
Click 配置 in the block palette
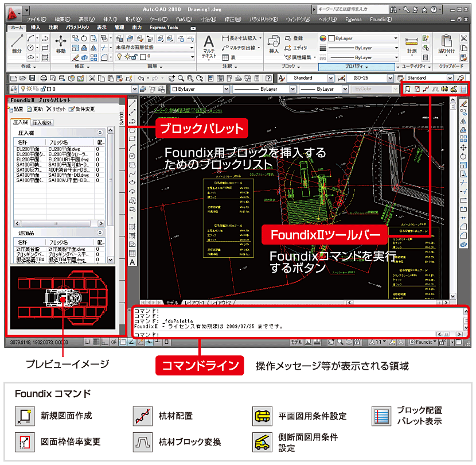point(16,109)
